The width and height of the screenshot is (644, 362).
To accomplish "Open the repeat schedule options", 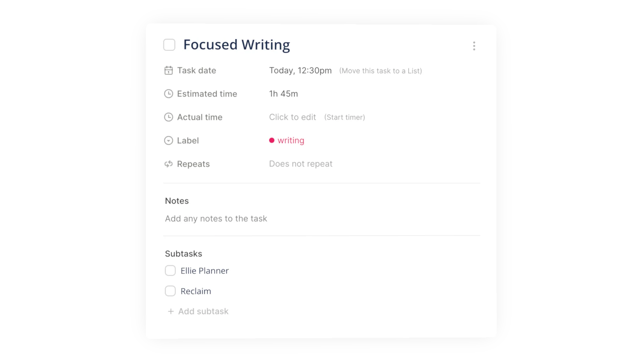I will tap(301, 164).
